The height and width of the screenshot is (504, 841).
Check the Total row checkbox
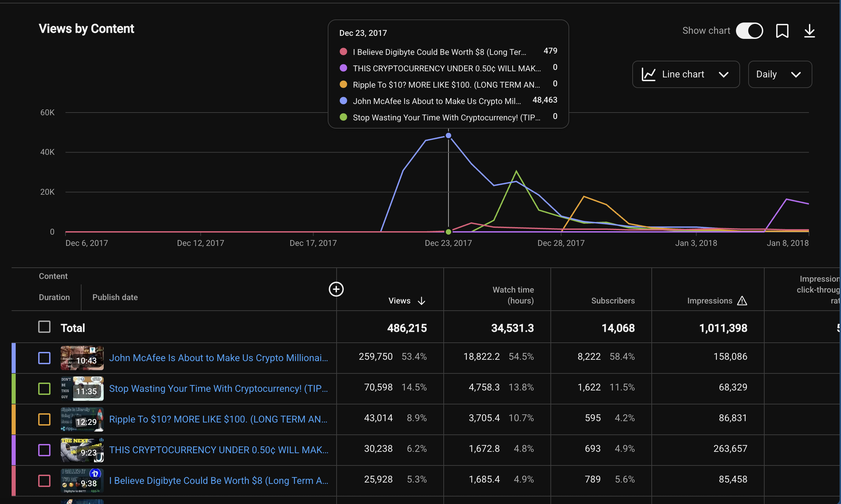coord(44,327)
